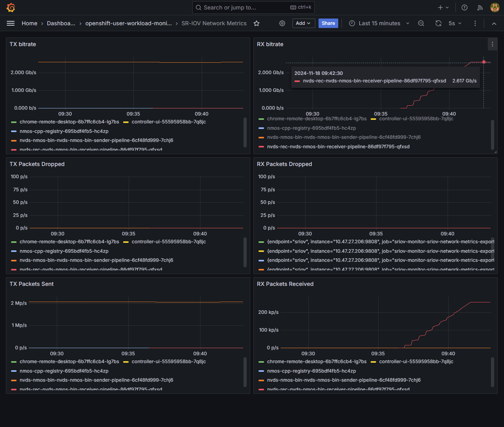504x427 pixels.
Task: Open openshift-user-workload-moni... breadcrumb folder
Action: pyautogui.click(x=128, y=23)
